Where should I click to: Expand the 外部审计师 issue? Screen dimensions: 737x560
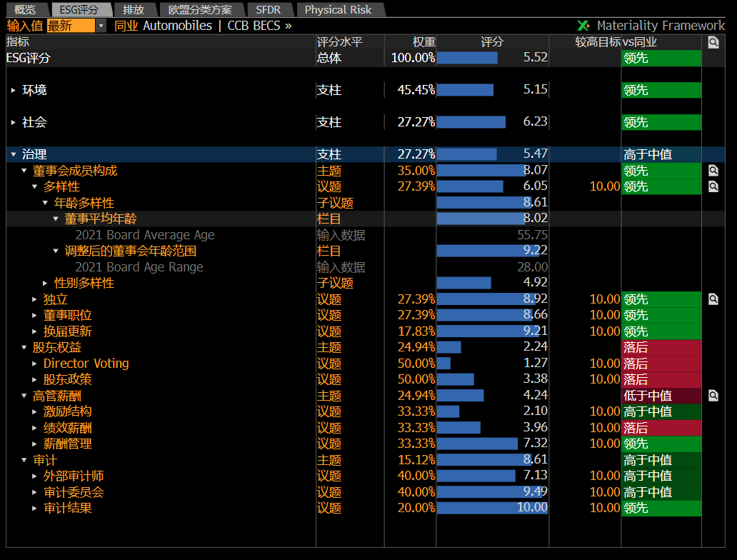click(34, 476)
